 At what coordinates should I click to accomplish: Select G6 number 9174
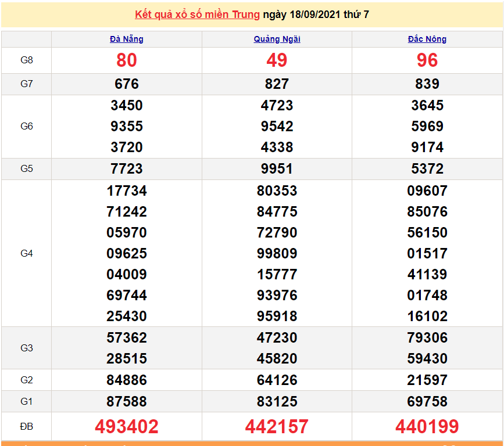[x=427, y=147]
